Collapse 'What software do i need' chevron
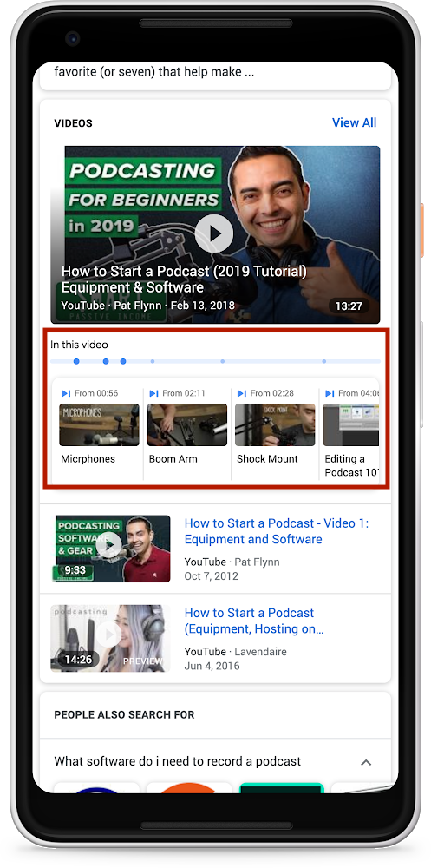 tap(366, 762)
